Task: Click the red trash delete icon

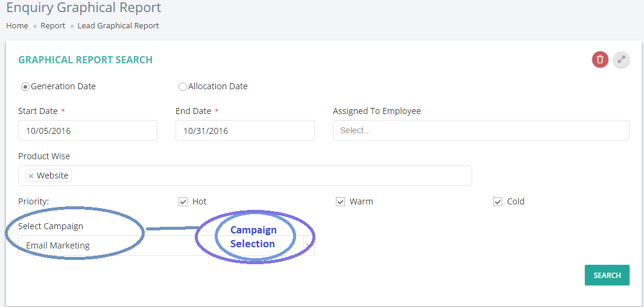Action: [599, 60]
